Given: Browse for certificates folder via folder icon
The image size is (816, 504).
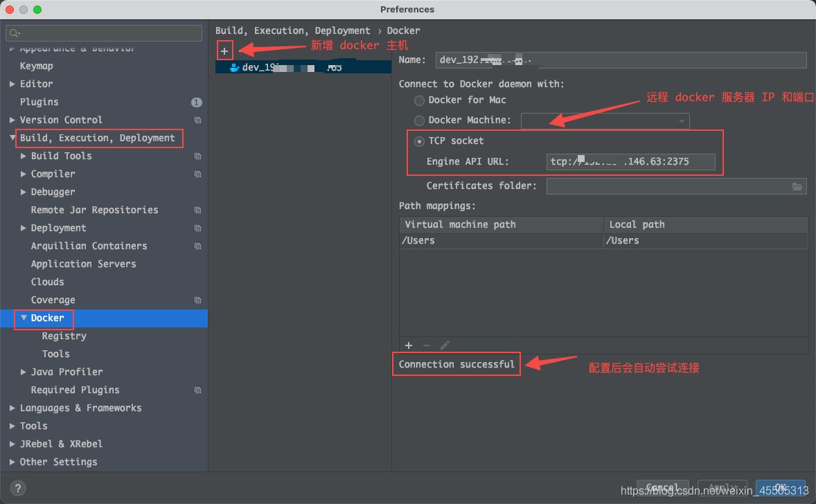Looking at the screenshot, I should pyautogui.click(x=797, y=186).
